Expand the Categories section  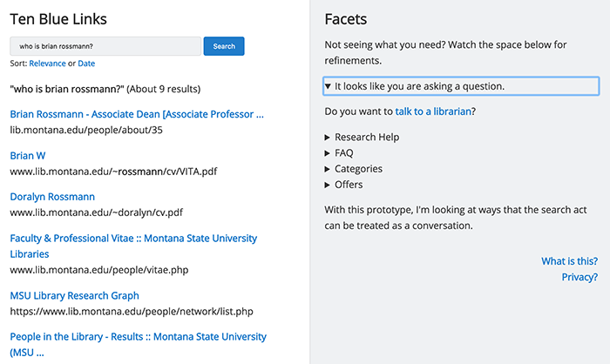pyautogui.click(x=358, y=169)
